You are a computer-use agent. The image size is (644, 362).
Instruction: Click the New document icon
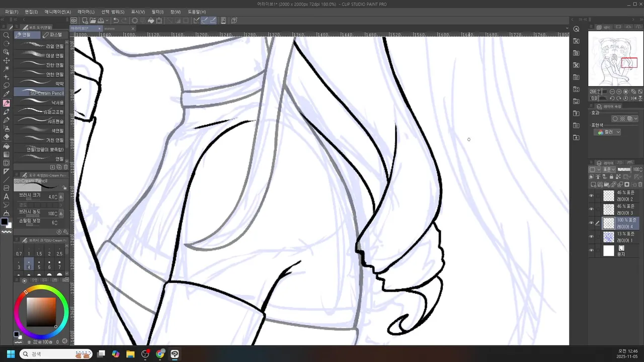pyautogui.click(x=85, y=20)
